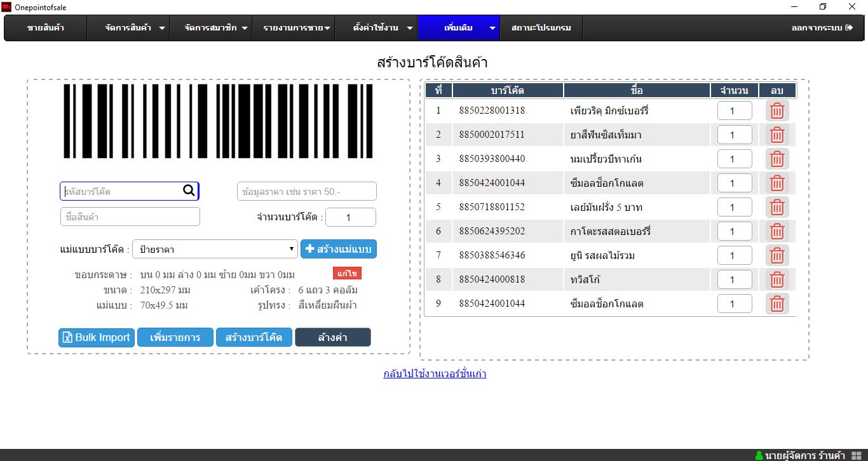Remove ทวิสโก้ row with trash icon
Viewport: 868px width, 461px height.
[776, 279]
